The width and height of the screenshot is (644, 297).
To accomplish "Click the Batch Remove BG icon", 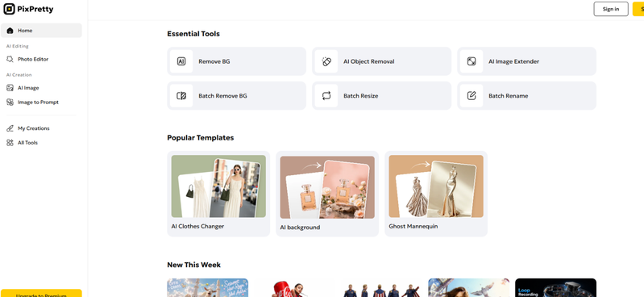I will 181,96.
